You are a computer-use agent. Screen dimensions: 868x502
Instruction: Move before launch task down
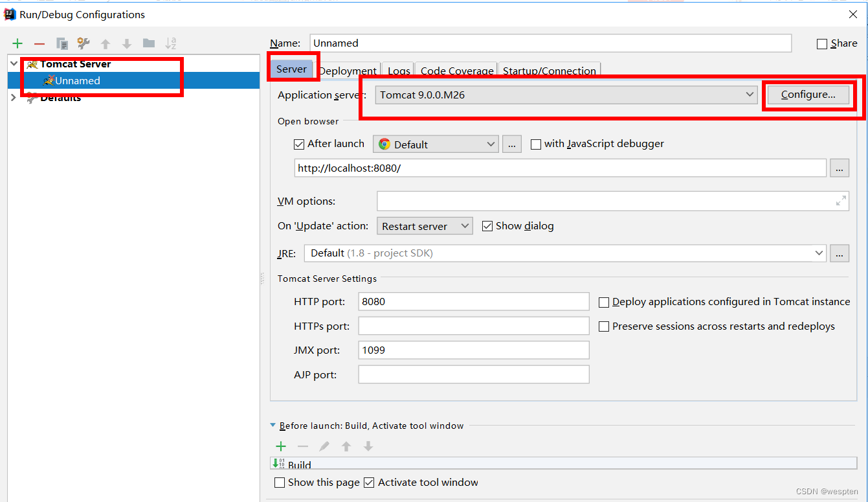[x=368, y=446]
